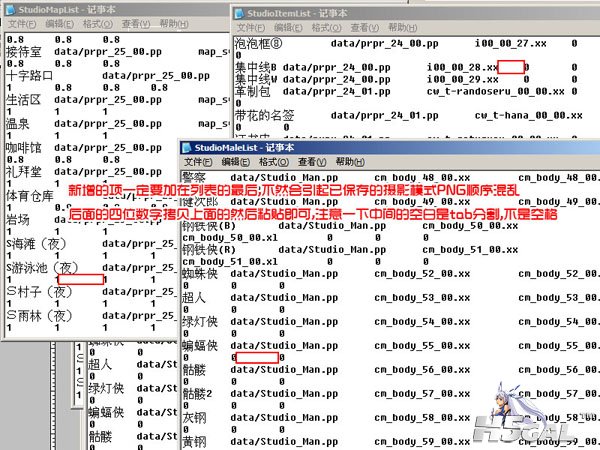Viewport: 600px width, 450px height.
Task: Click 超人 in the background Notepad window
Action: click(x=100, y=364)
